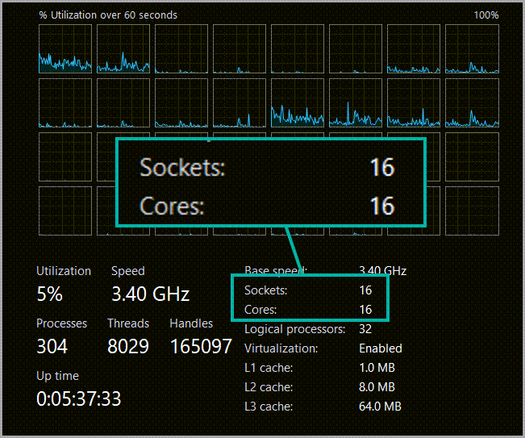Click the small '16' value beside Sockets in the details list

coord(366,290)
